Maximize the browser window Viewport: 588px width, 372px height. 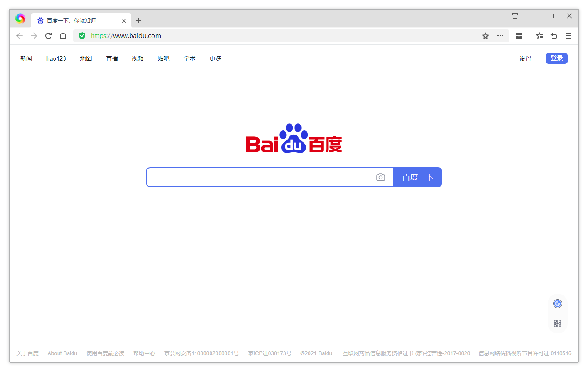click(x=551, y=16)
